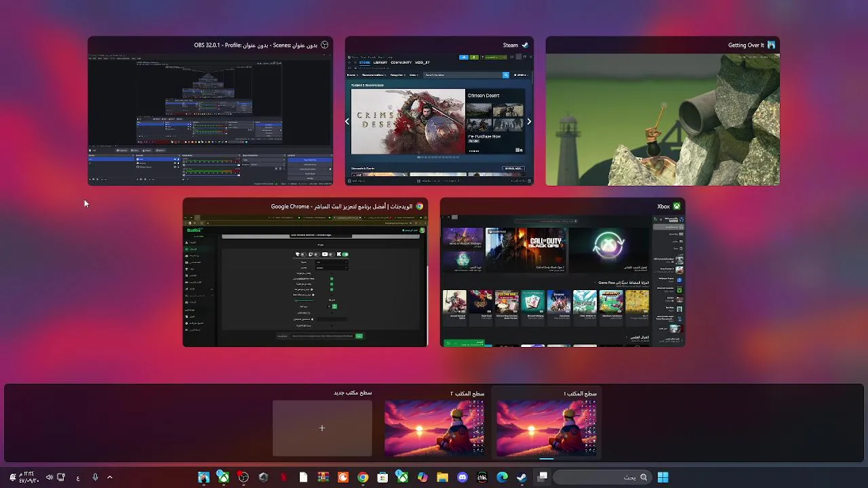Image resolution: width=868 pixels, height=488 pixels.
Task: Open the ctrl app taskbar icon
Action: [482, 477]
